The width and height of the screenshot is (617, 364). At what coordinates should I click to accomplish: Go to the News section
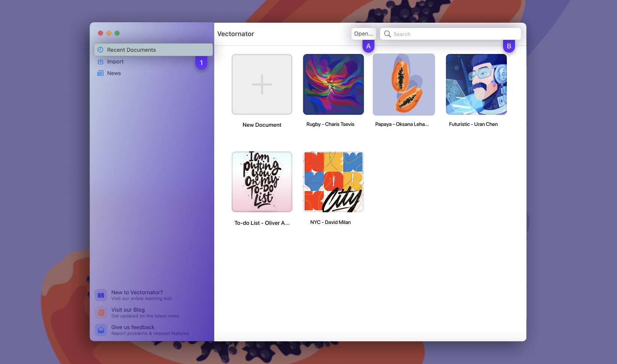[x=153, y=73]
